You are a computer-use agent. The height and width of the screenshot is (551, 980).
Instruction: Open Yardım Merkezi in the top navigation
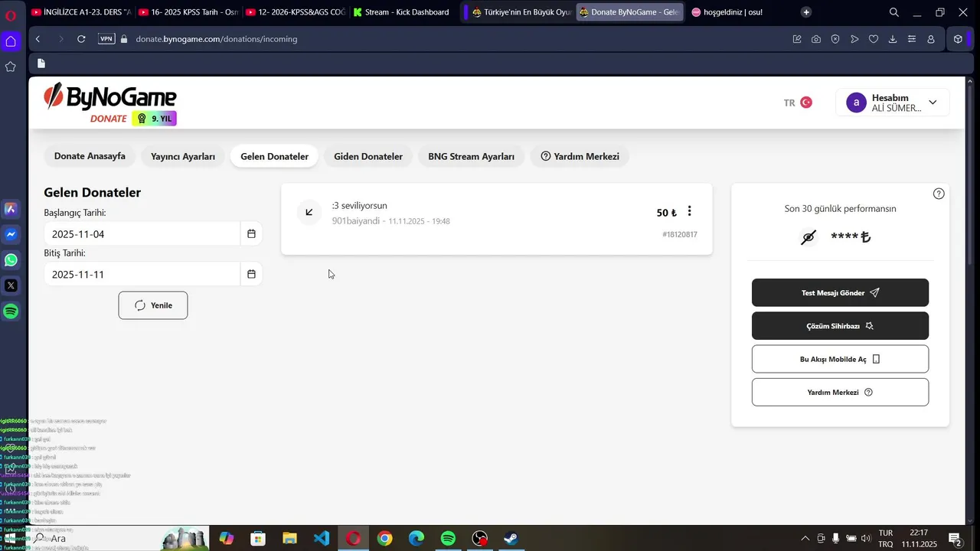tap(580, 156)
